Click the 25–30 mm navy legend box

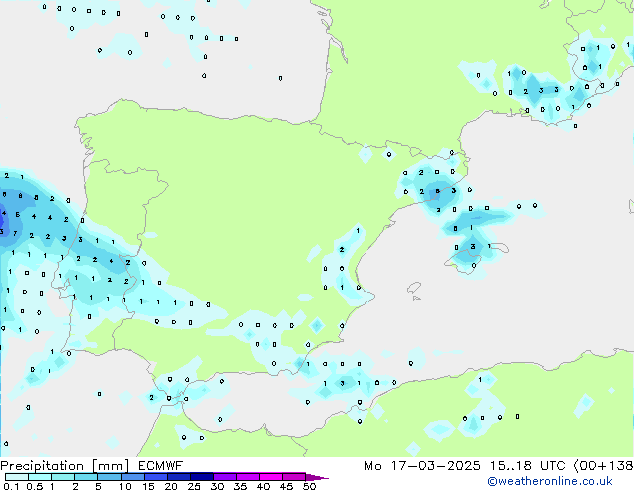pyautogui.click(x=201, y=477)
